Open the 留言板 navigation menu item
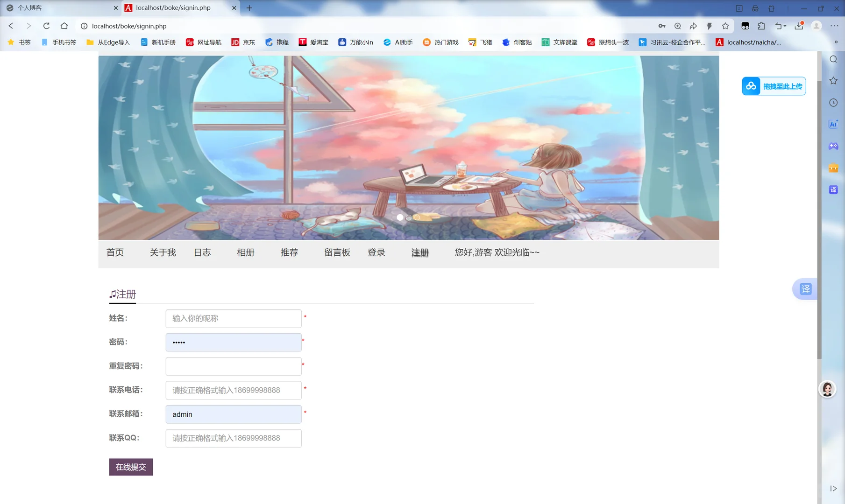Viewport: 845px width, 504px height. click(x=337, y=252)
